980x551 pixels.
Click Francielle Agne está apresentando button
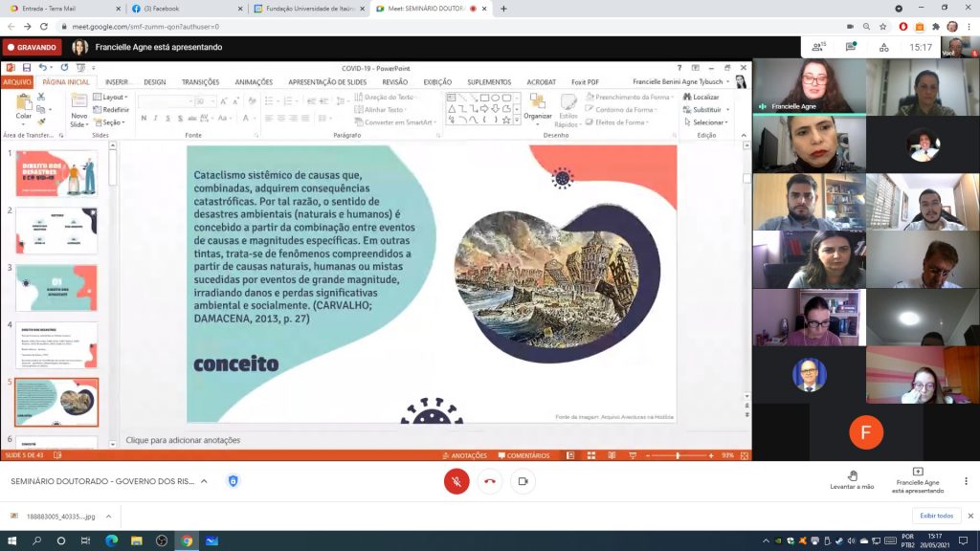(x=918, y=480)
